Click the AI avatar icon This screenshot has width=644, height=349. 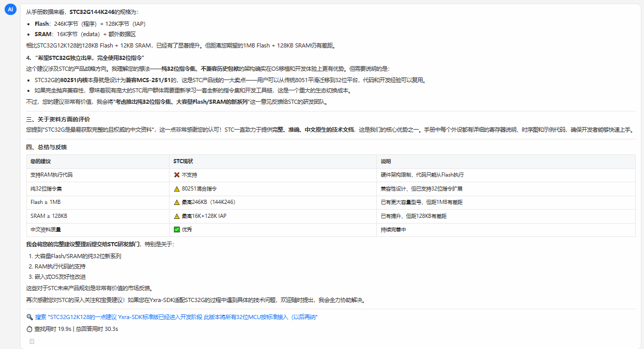tap(10, 9)
